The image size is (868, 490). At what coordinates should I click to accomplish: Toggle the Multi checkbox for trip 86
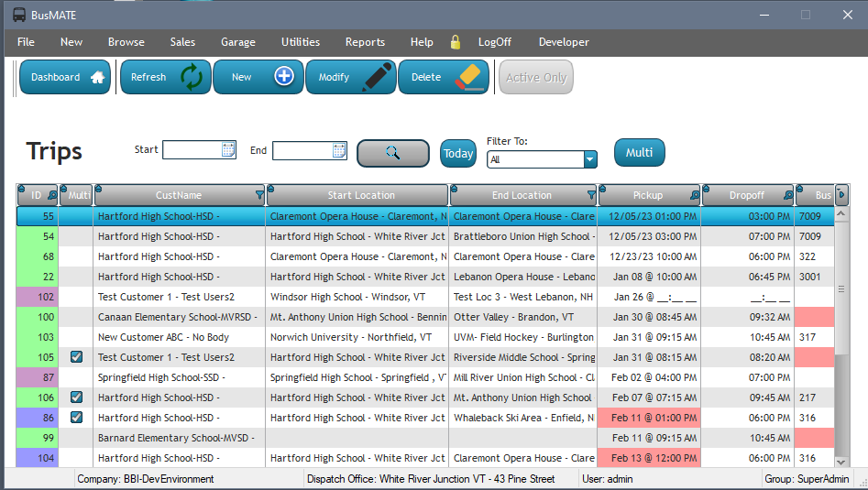click(x=77, y=418)
